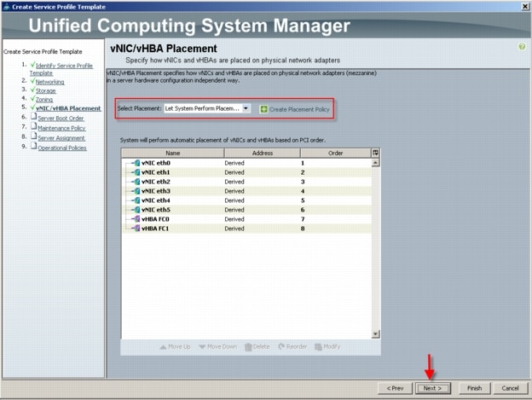Select the vNIC eth3 row
This screenshot has width=532, height=400.
pos(246,191)
